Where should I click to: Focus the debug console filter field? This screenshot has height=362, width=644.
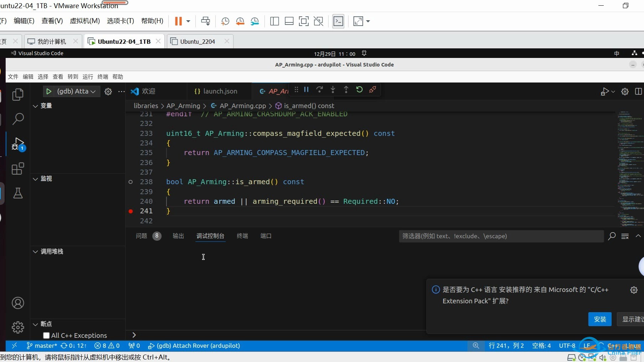coord(501,236)
